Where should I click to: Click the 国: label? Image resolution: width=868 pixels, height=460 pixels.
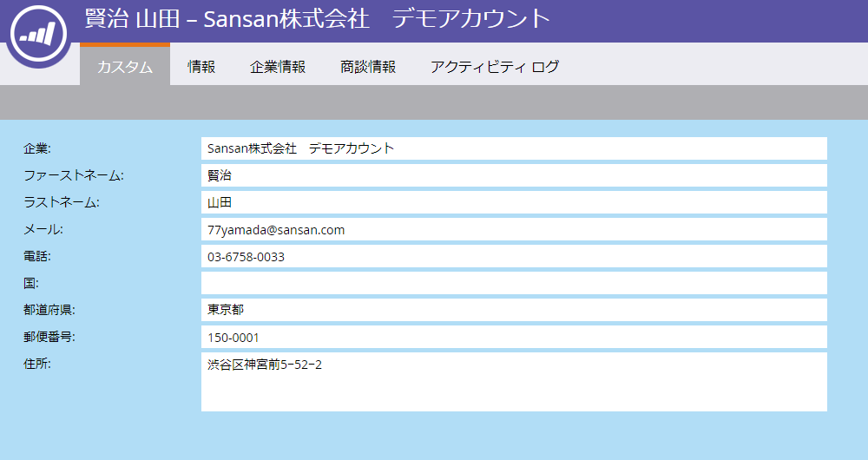(31, 283)
